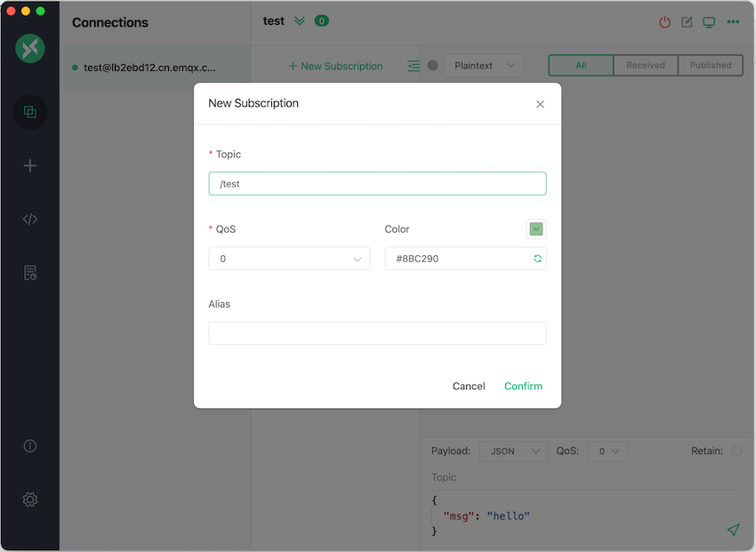Open the scripts code icon in sidebar
The width and height of the screenshot is (756, 552).
[30, 220]
